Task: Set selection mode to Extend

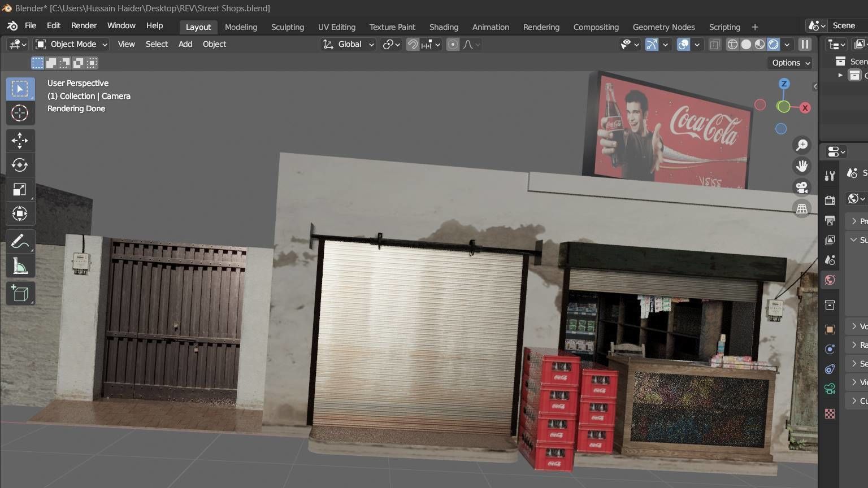Action: coord(51,63)
